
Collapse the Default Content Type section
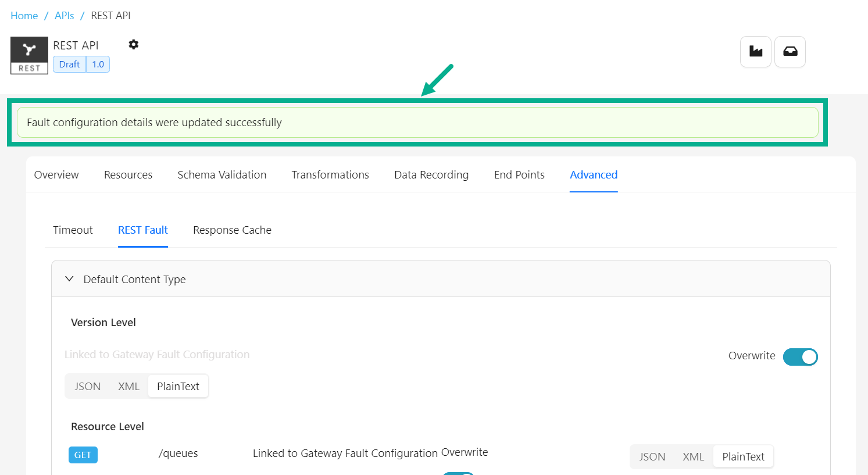70,279
